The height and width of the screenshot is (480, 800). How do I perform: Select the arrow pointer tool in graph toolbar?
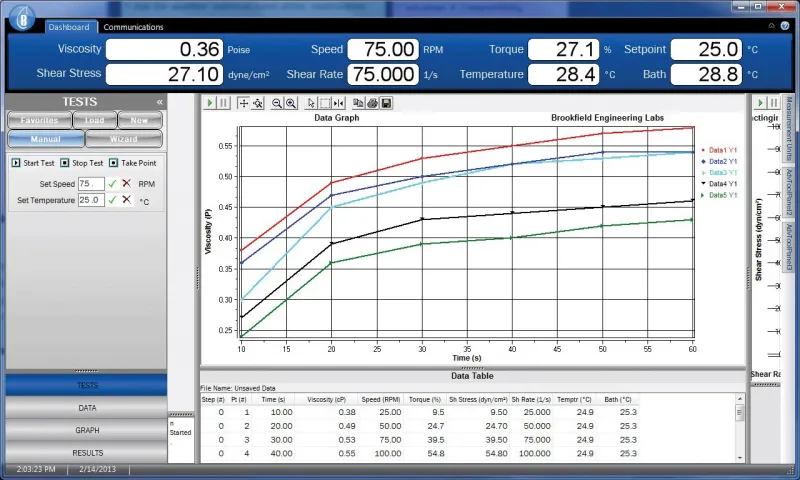[312, 103]
